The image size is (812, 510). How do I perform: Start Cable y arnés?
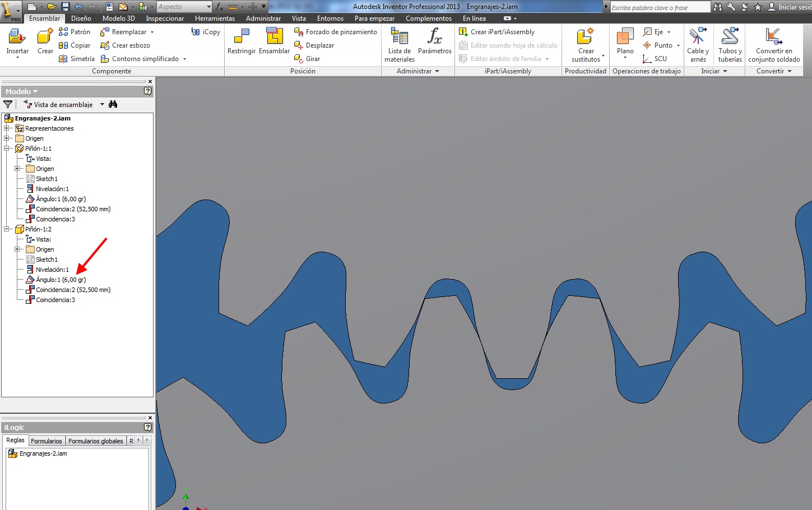pos(698,45)
